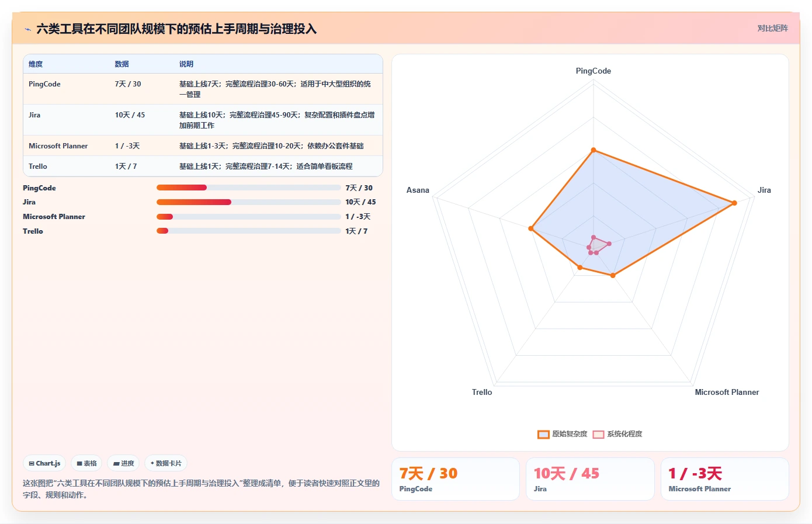Click the 数据 column header
The image size is (812, 524).
122,64
